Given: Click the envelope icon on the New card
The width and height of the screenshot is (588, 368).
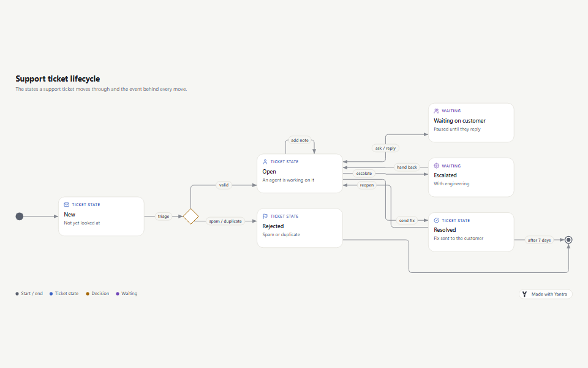Looking at the screenshot, I should (x=66, y=205).
